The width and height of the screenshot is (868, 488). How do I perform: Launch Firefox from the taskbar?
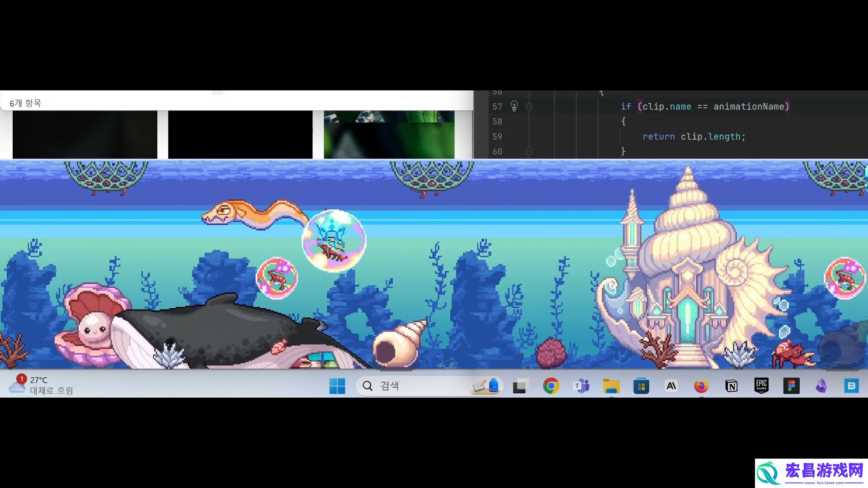pyautogui.click(x=701, y=386)
